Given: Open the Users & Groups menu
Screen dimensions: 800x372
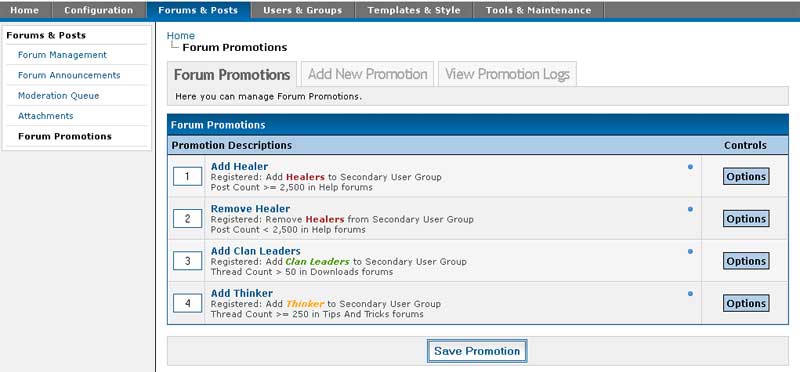Looking at the screenshot, I should 303,10.
